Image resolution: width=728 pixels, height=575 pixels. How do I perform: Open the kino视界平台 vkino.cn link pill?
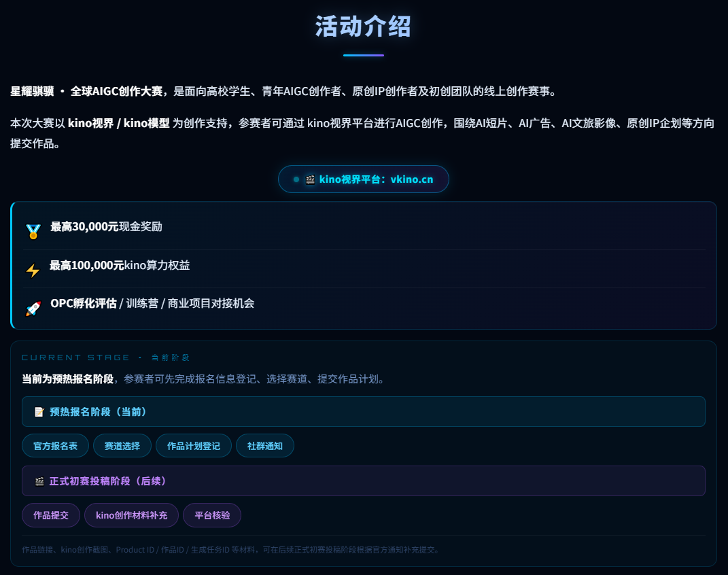[x=364, y=179]
